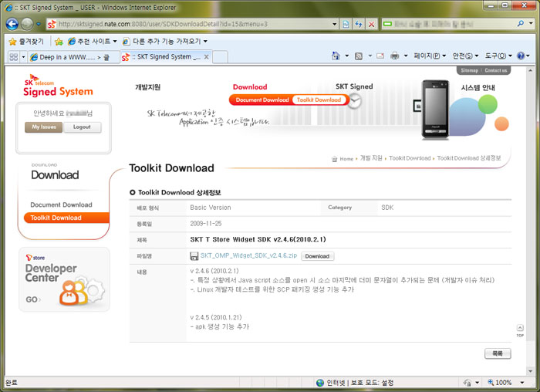
Task: Click the status bar privacy icon
Action: coord(467,383)
